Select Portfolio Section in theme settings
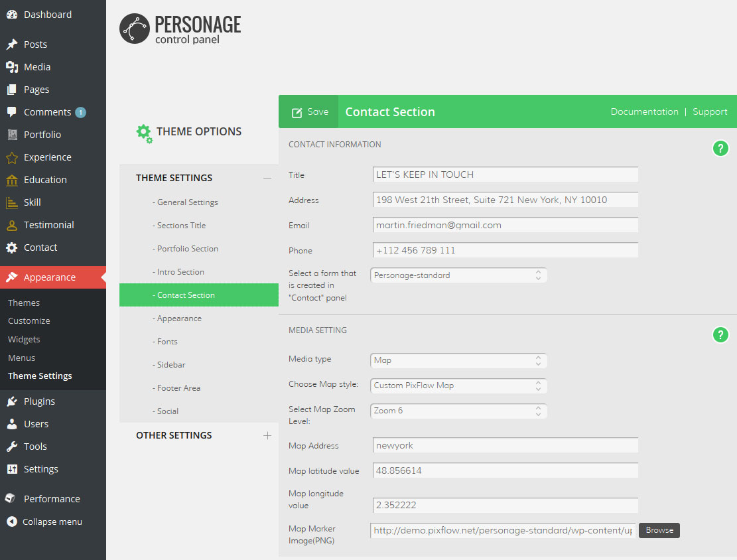Viewport: 737px width, 560px height. (188, 249)
